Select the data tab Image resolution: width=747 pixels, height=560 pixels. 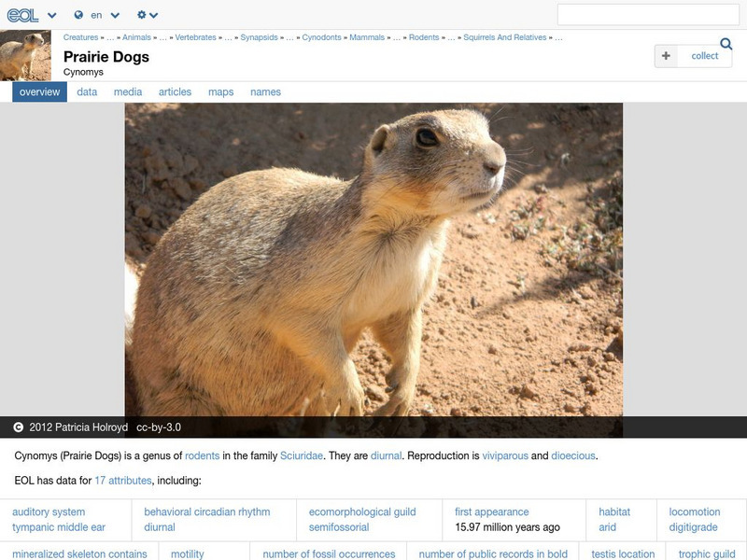pyautogui.click(x=87, y=91)
